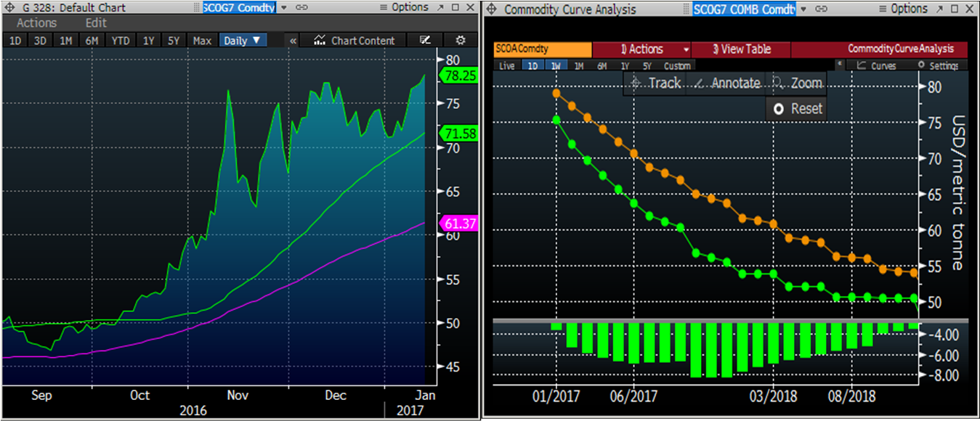Click the annotation edit icon beside Chart Content
Screen dimensions: 980x421
[426, 41]
